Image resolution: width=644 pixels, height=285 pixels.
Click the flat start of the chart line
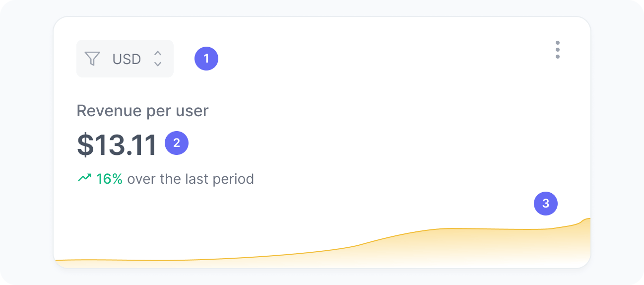click(99, 260)
